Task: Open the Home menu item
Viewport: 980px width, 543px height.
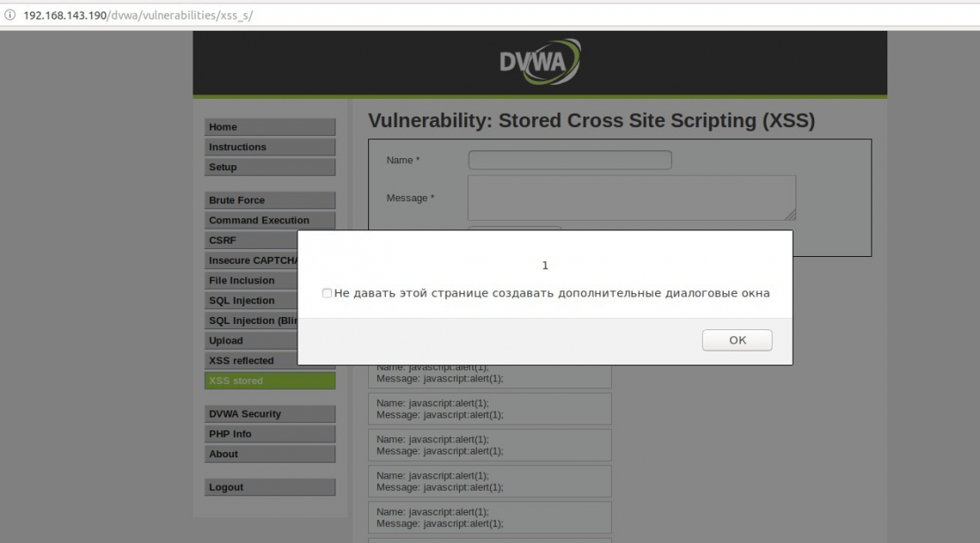Action: point(270,127)
